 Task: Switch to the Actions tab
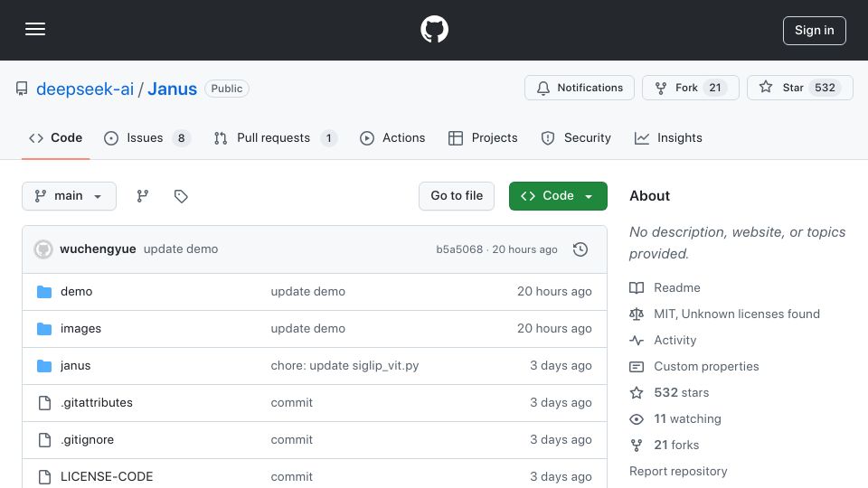click(392, 137)
